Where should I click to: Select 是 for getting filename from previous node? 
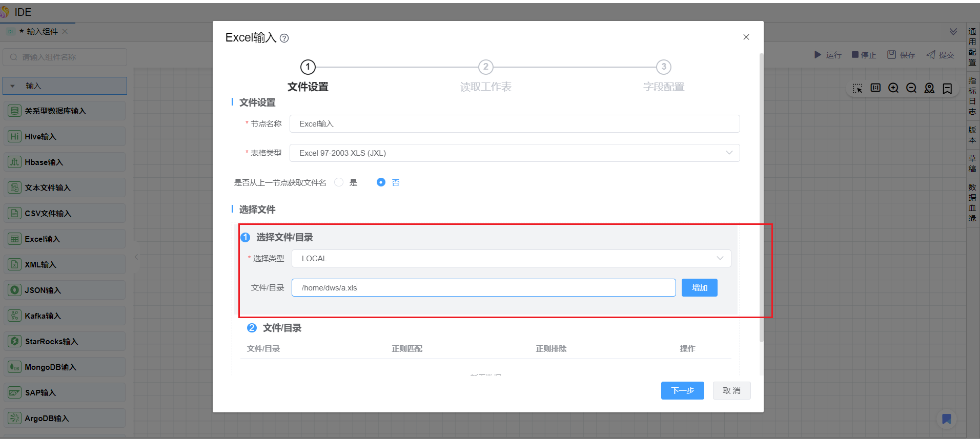pyautogui.click(x=339, y=182)
